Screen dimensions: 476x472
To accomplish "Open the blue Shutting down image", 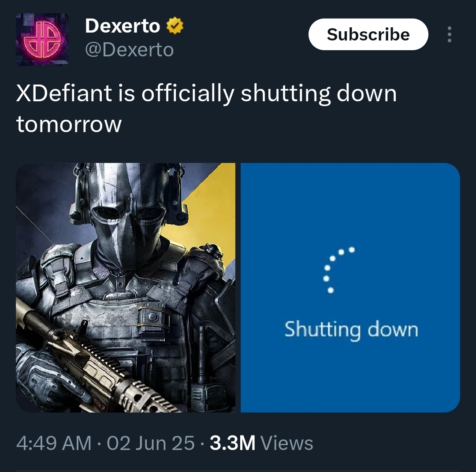I will tap(350, 288).
